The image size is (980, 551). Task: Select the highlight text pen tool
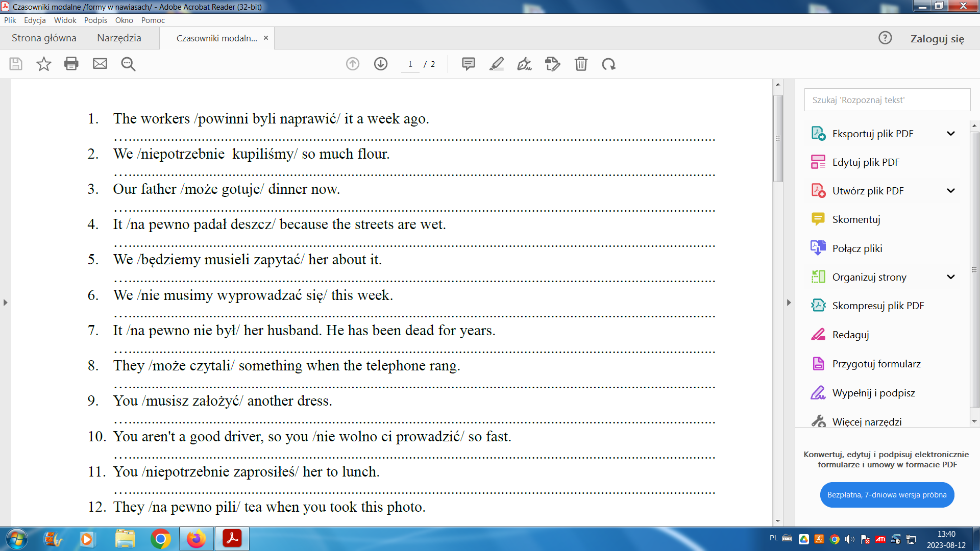click(496, 64)
